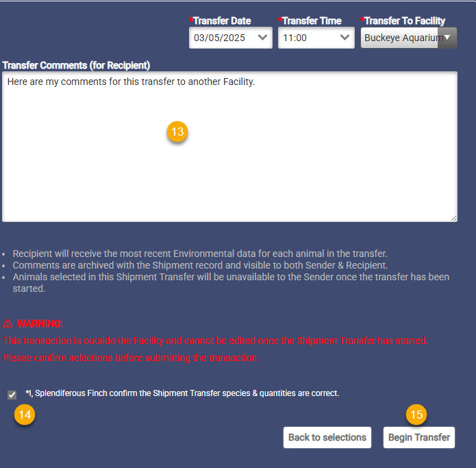The height and width of the screenshot is (468, 476).
Task: Click the 'Transfer Comments (for Recipient)' label
Action: tap(76, 65)
